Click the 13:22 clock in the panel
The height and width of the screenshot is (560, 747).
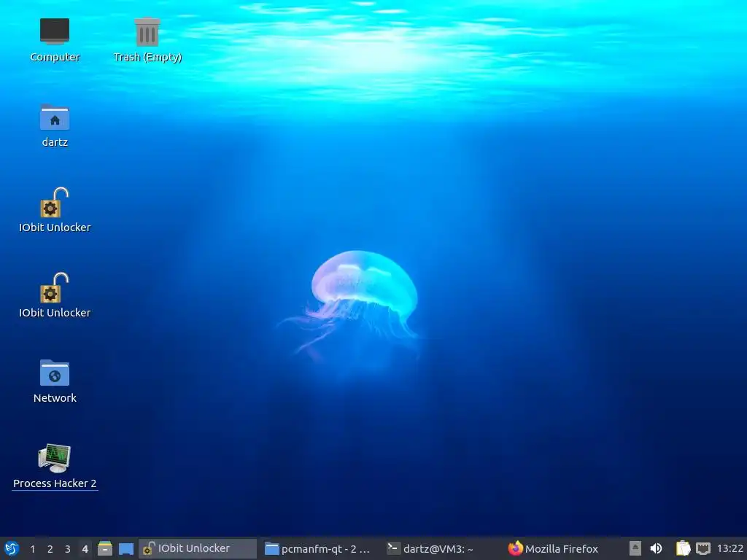coord(729,548)
